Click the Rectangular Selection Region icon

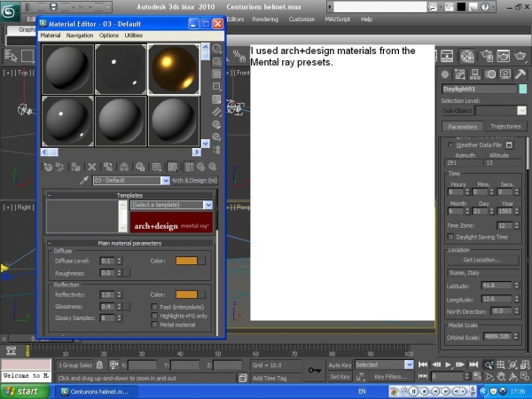point(27,56)
